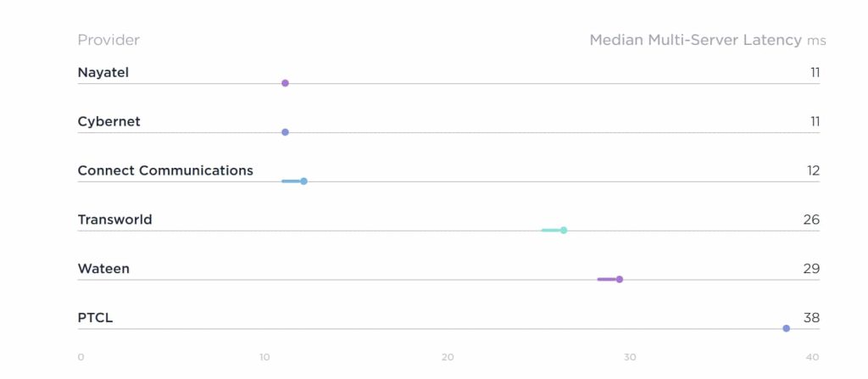Click the Cybernet provider label
Screen dimensions: 868x379
tap(108, 122)
